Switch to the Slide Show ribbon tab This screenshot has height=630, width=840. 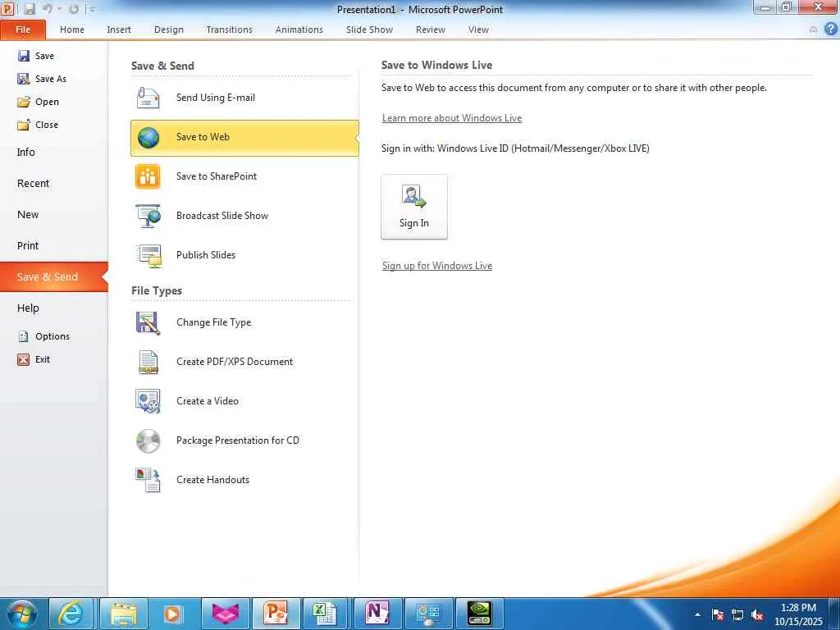tap(369, 30)
